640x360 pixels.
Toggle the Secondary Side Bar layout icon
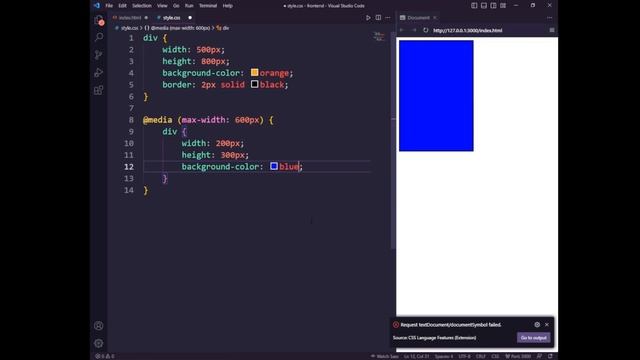click(x=493, y=6)
